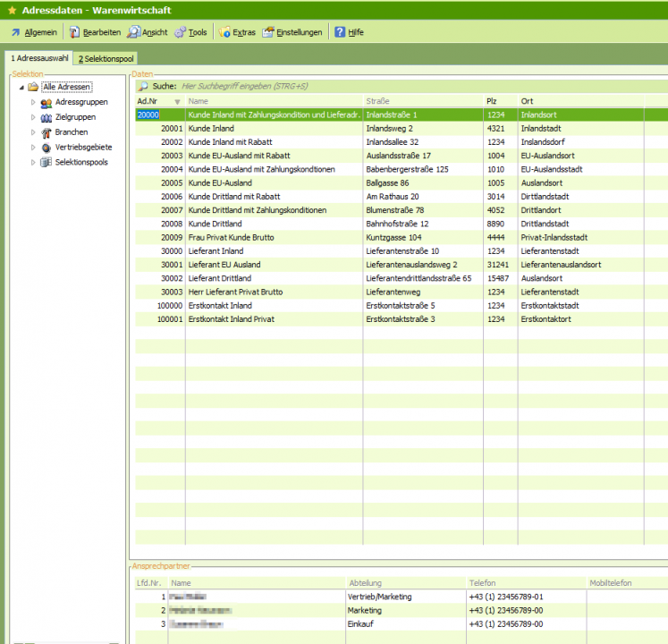Sort by the Straße column header
The height and width of the screenshot is (644, 668).
tap(424, 101)
